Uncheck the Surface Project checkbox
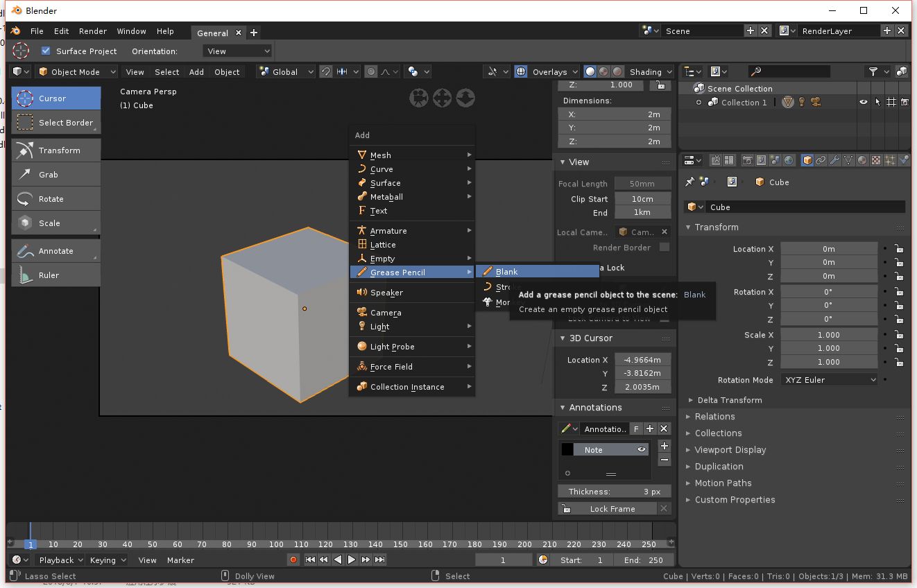 (x=46, y=51)
